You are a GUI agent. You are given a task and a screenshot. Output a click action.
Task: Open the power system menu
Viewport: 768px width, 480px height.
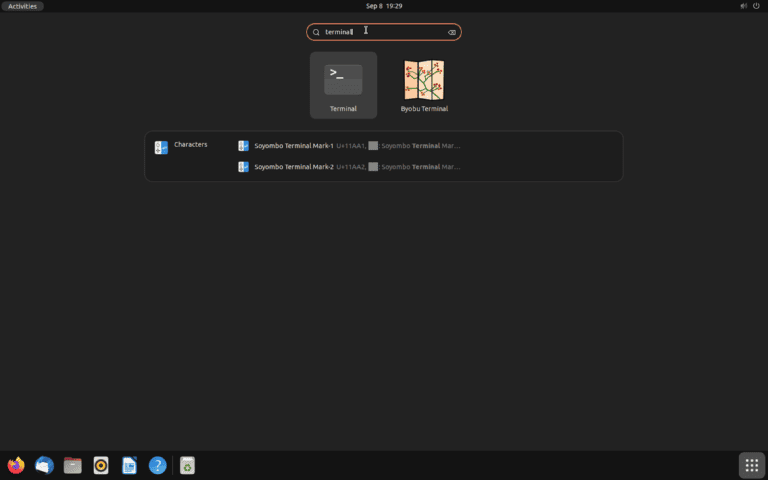coord(756,6)
